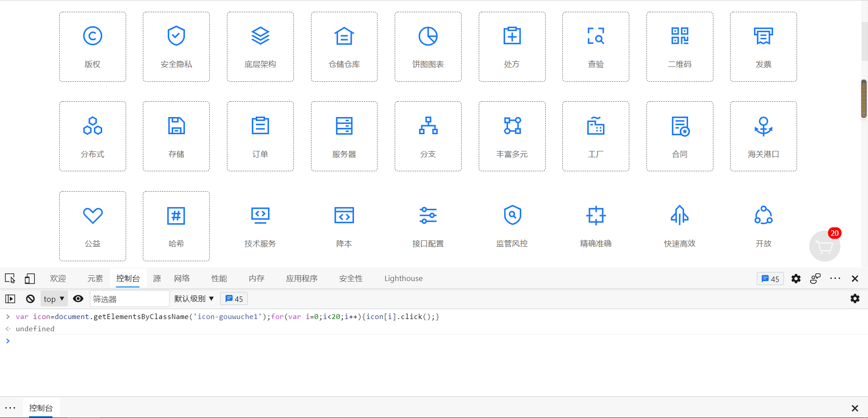Click the 海关港口 anchor icon
The width and height of the screenshot is (868, 418).
coord(763,126)
